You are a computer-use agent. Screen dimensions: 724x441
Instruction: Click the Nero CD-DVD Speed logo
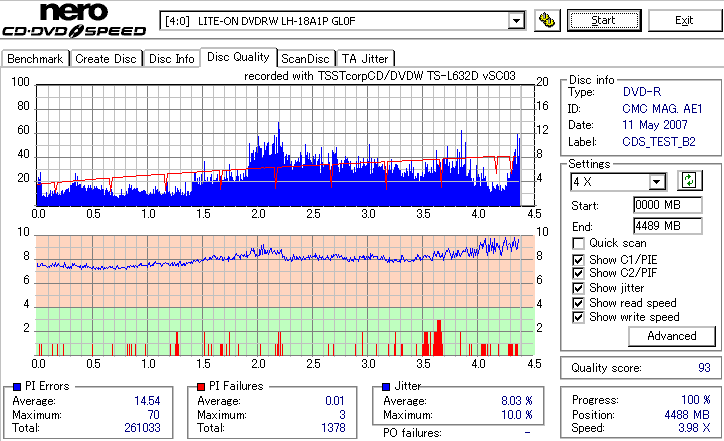point(74,20)
